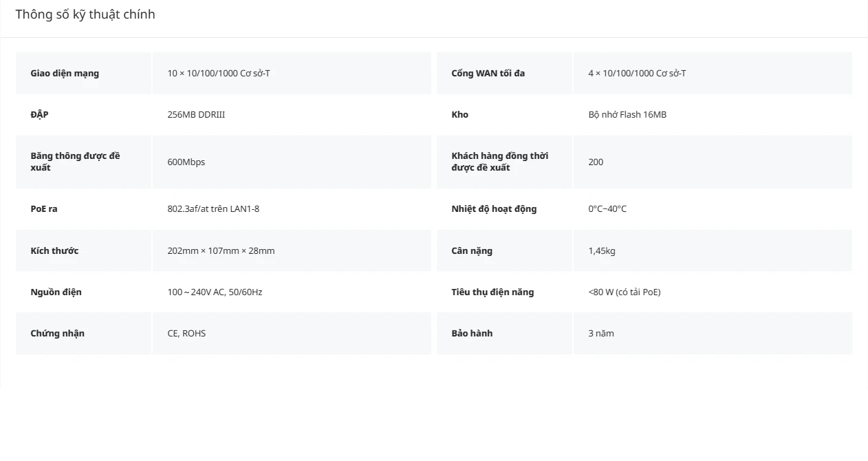Click the "Cân nặng" label
Image resolution: width=868 pixels, height=461 pixels.
point(472,251)
